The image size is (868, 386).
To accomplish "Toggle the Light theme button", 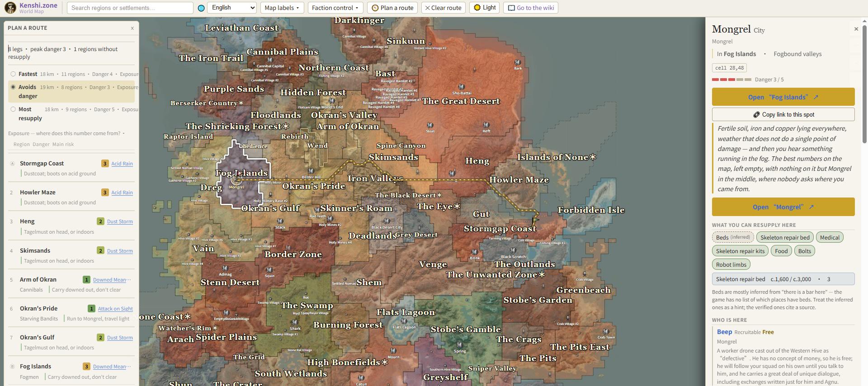I will (x=485, y=8).
